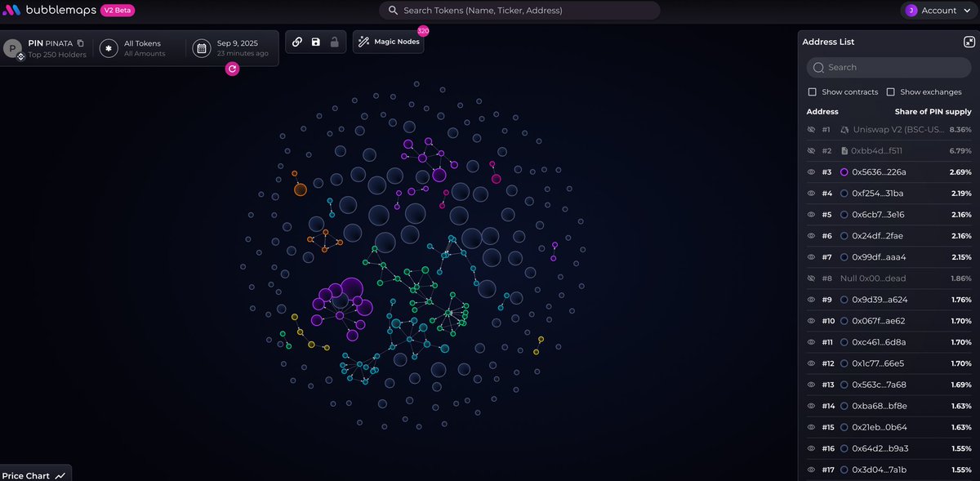Hide address #9 0x9d39...a624
The width and height of the screenshot is (980, 481).
click(812, 300)
